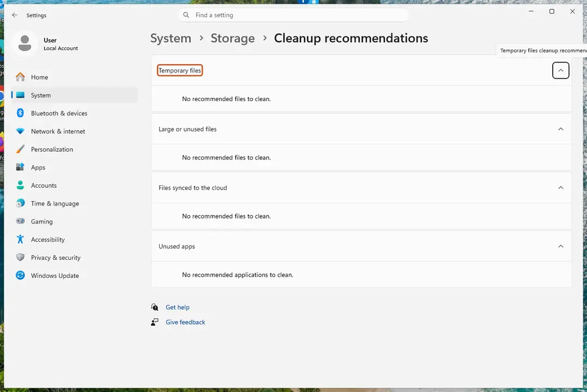
Task: Open the Gaming settings page
Action: tap(74, 221)
